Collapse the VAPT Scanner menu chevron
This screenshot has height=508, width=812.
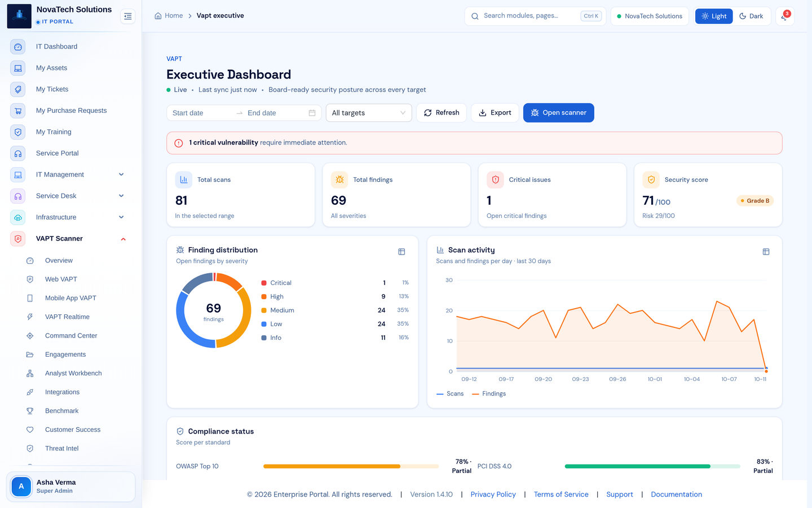123,239
